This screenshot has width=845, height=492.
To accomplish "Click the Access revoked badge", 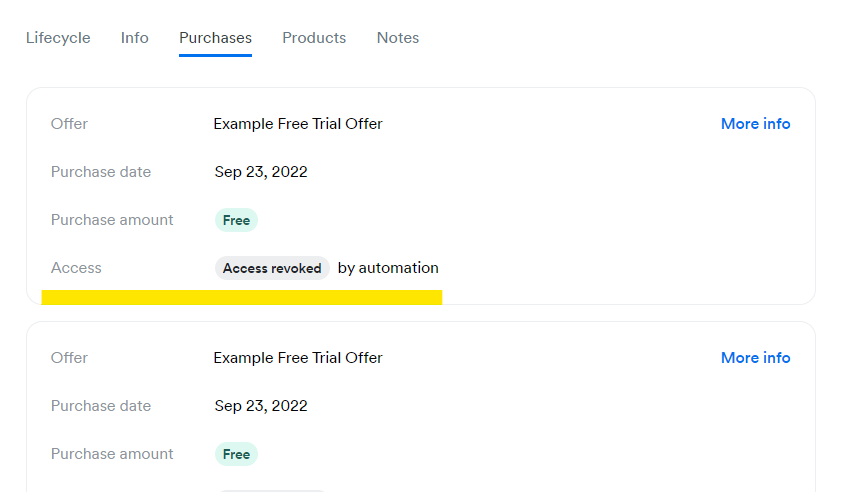I will 272,268.
